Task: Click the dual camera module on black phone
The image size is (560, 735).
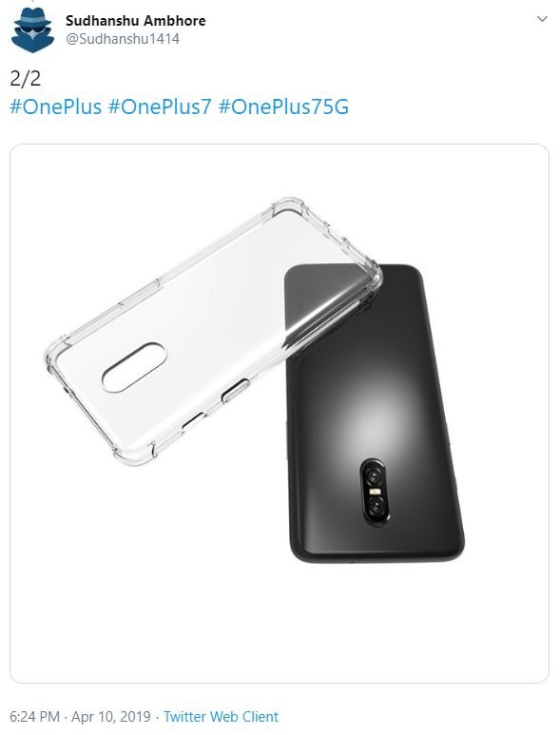Action: (375, 492)
